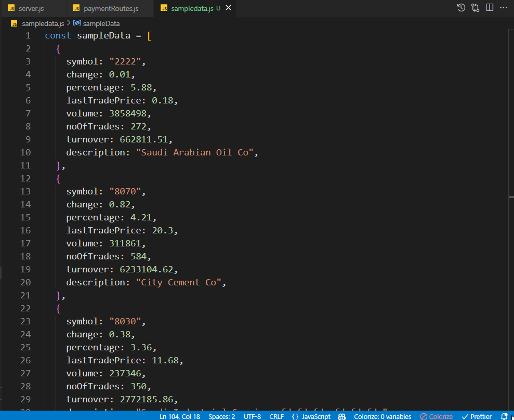
Task: Click the JS file icon on paymentRoutes.js tab
Action: pyautogui.click(x=76, y=8)
